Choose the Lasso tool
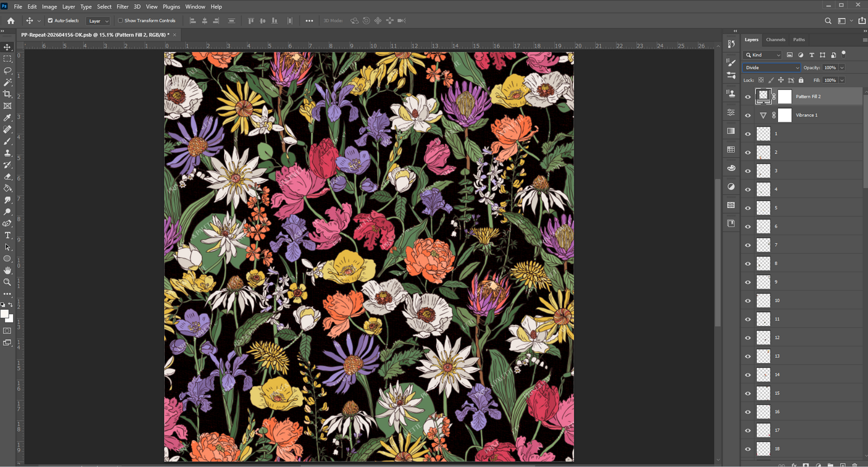The height and width of the screenshot is (467, 868). pos(7,70)
